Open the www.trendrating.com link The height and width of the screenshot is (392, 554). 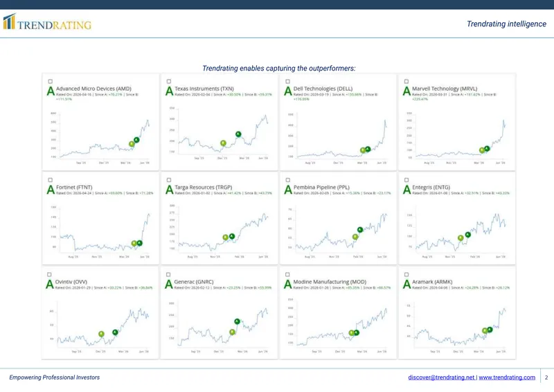(x=507, y=377)
